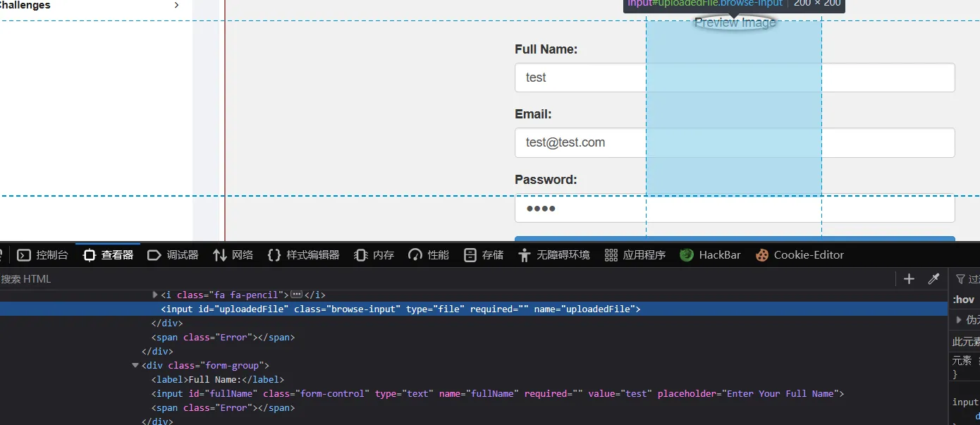Open the 样式编辑器 (Style Editor) panel

pyautogui.click(x=304, y=255)
